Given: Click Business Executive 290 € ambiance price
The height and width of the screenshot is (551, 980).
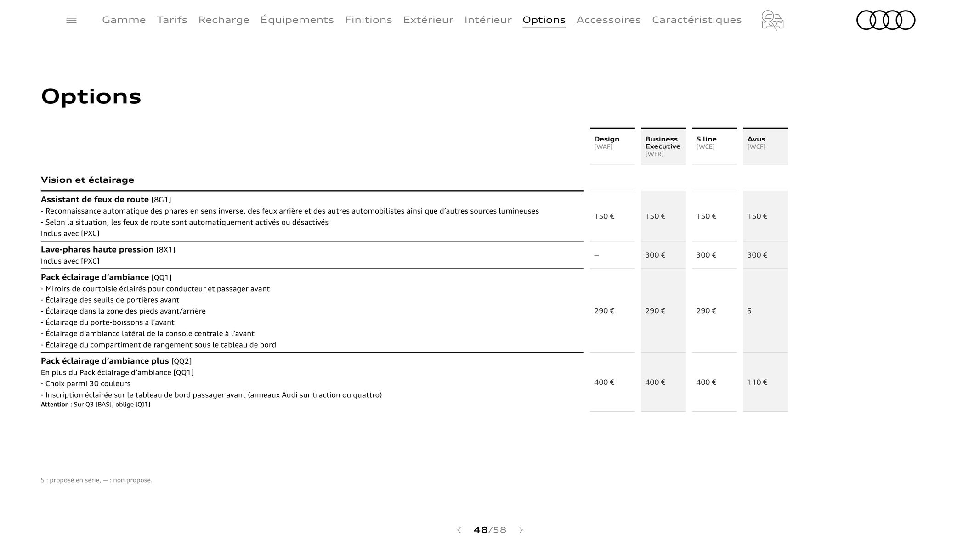Looking at the screenshot, I should click(x=655, y=311).
